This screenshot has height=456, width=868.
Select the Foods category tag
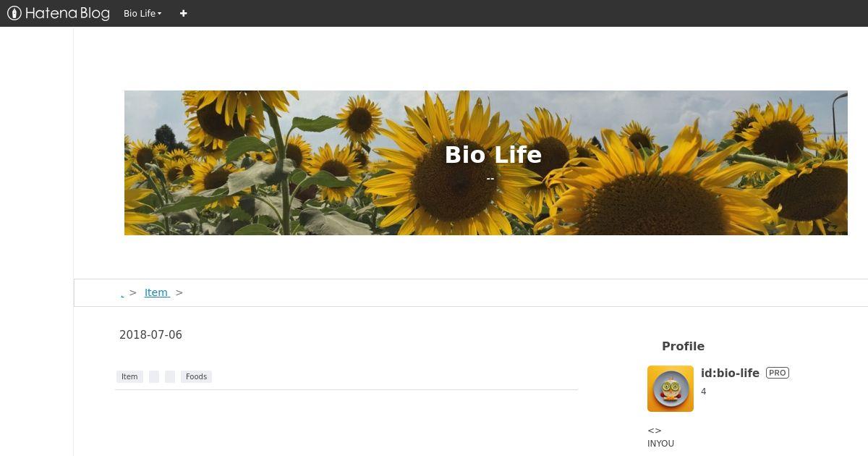click(x=196, y=376)
